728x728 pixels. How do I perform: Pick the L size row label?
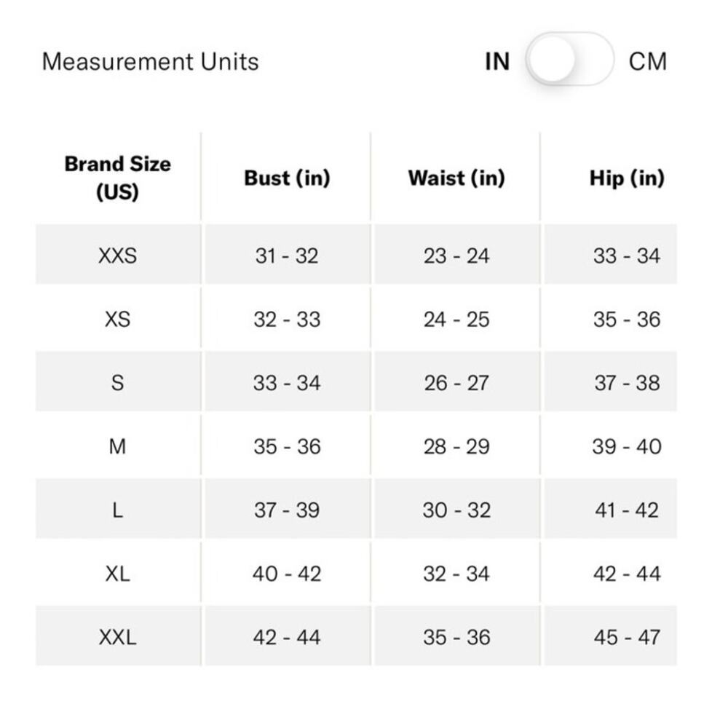pos(117,510)
